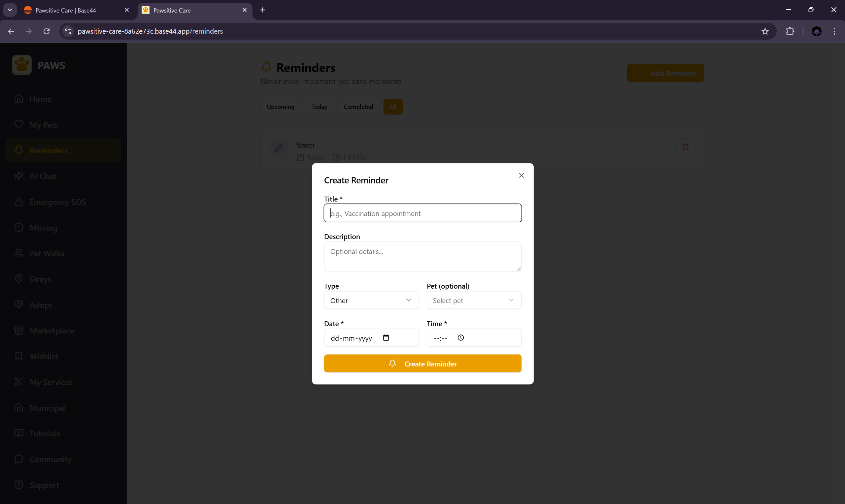Close the Create Reminder dialog
The width and height of the screenshot is (845, 504).
pos(521,175)
